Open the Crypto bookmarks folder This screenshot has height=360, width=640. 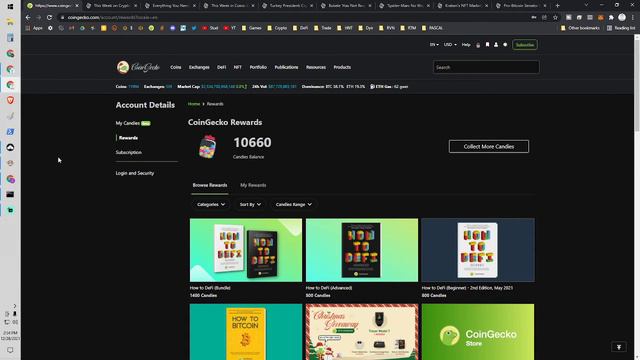click(277, 28)
